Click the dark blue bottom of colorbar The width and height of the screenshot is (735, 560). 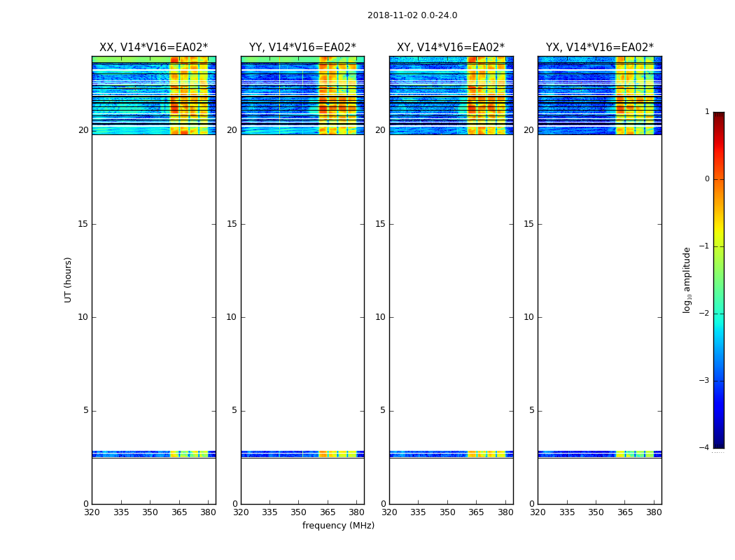(718, 443)
